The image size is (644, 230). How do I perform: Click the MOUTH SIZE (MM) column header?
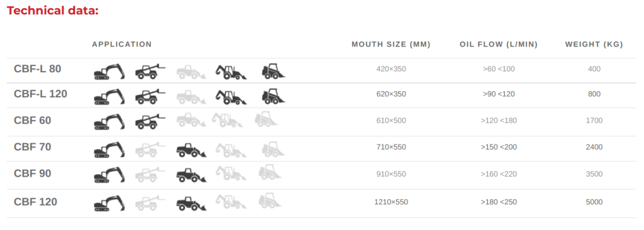(391, 45)
